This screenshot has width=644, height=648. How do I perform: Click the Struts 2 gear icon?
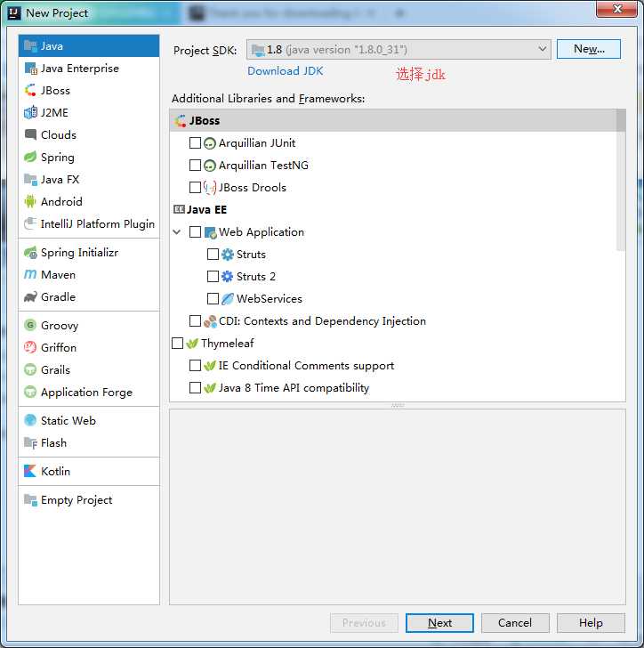[x=227, y=277]
